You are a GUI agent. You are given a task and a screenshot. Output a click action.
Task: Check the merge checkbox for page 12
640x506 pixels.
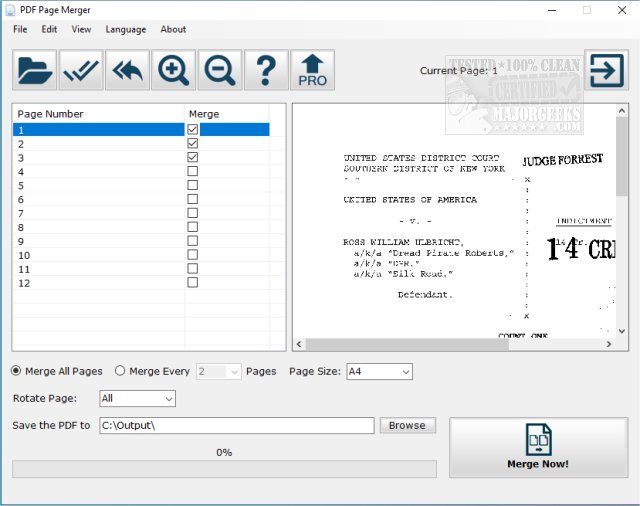pyautogui.click(x=193, y=282)
